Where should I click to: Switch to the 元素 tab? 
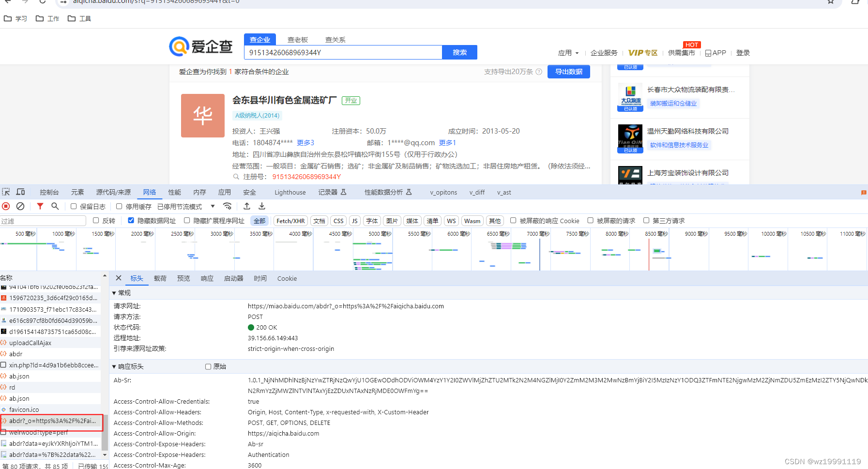pos(77,192)
